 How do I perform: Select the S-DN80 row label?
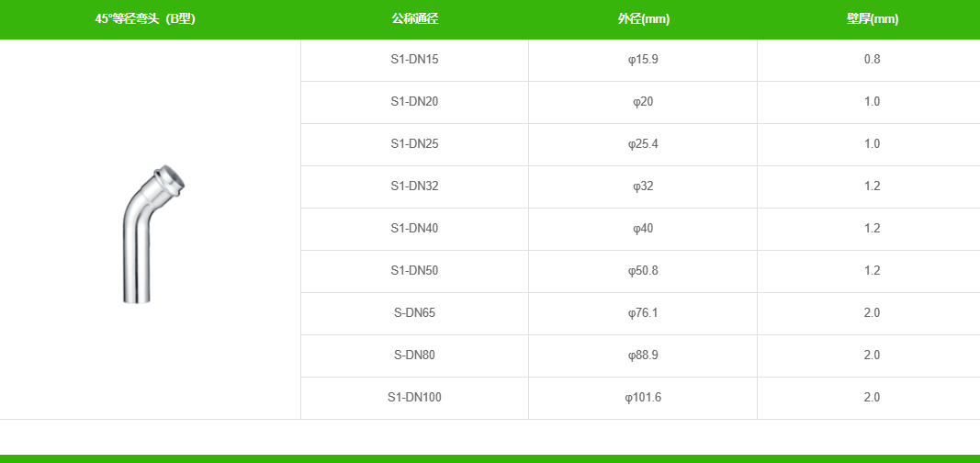414,355
